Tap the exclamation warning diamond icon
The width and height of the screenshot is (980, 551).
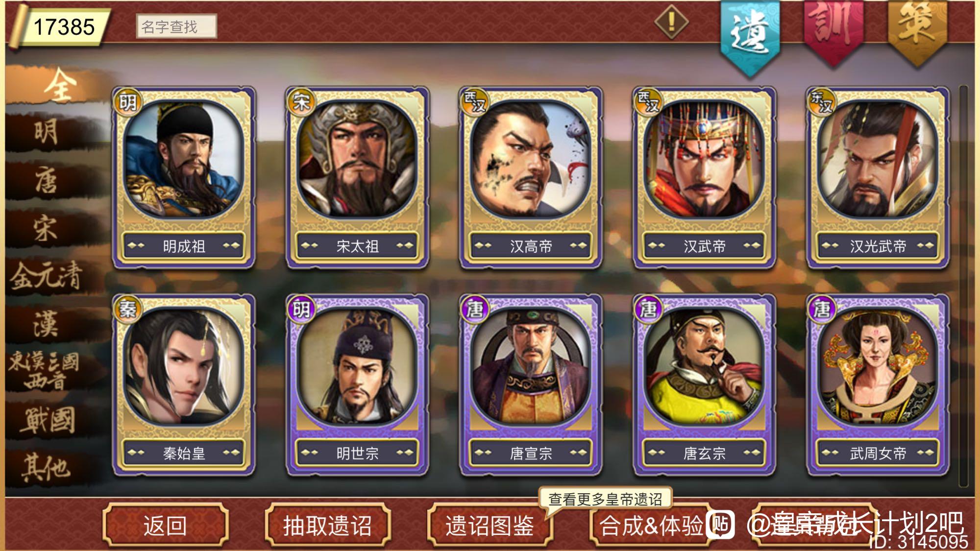click(671, 22)
